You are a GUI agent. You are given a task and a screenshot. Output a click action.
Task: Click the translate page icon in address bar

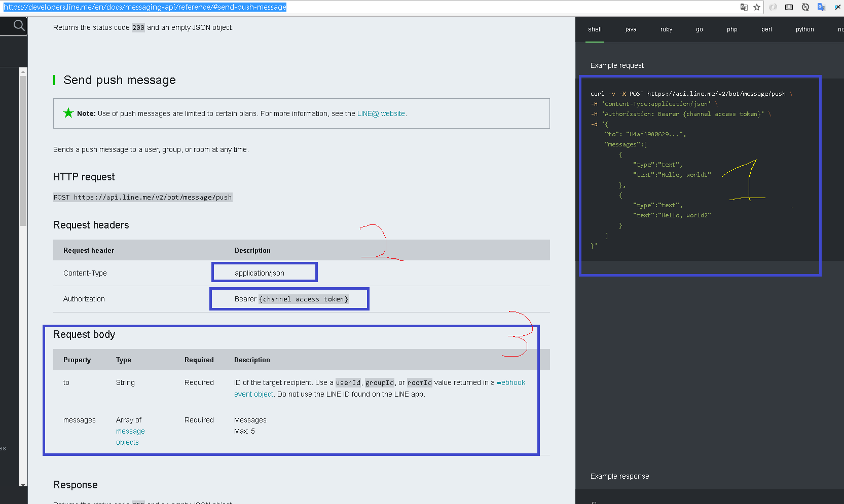[744, 7]
